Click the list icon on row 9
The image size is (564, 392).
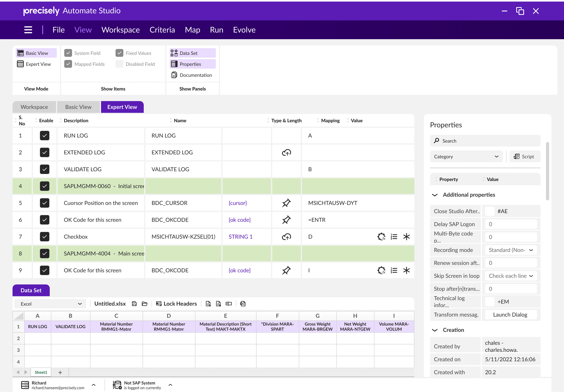click(x=394, y=270)
